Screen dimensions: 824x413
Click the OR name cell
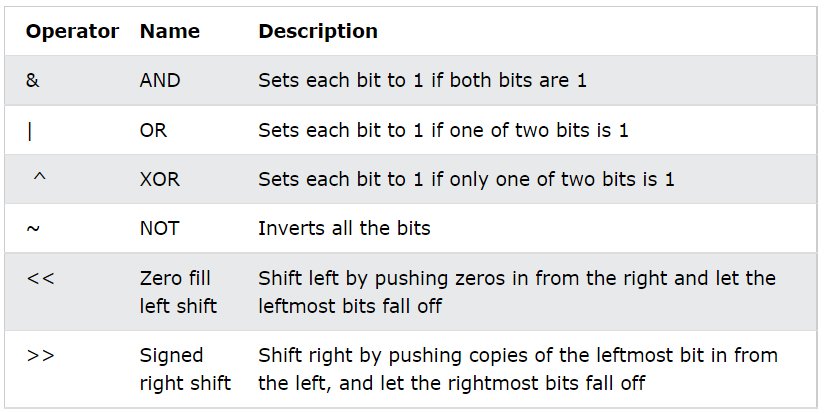pyautogui.click(x=153, y=130)
